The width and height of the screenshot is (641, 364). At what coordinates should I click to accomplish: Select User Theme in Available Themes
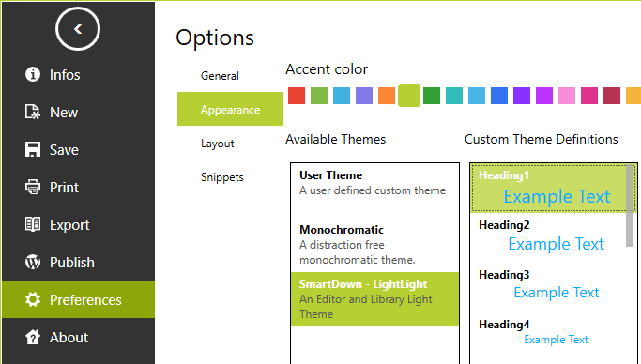(x=374, y=190)
